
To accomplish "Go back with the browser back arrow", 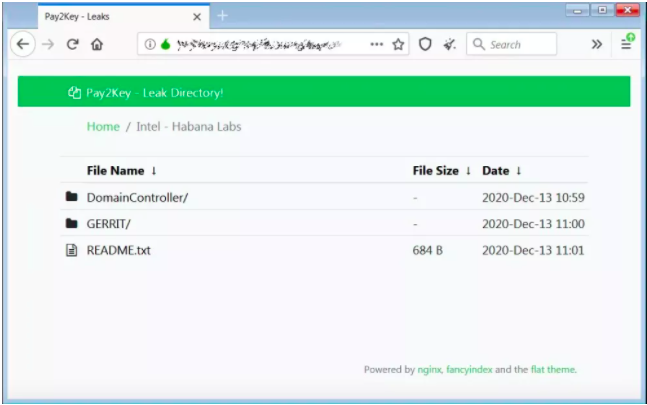I will 23,44.
